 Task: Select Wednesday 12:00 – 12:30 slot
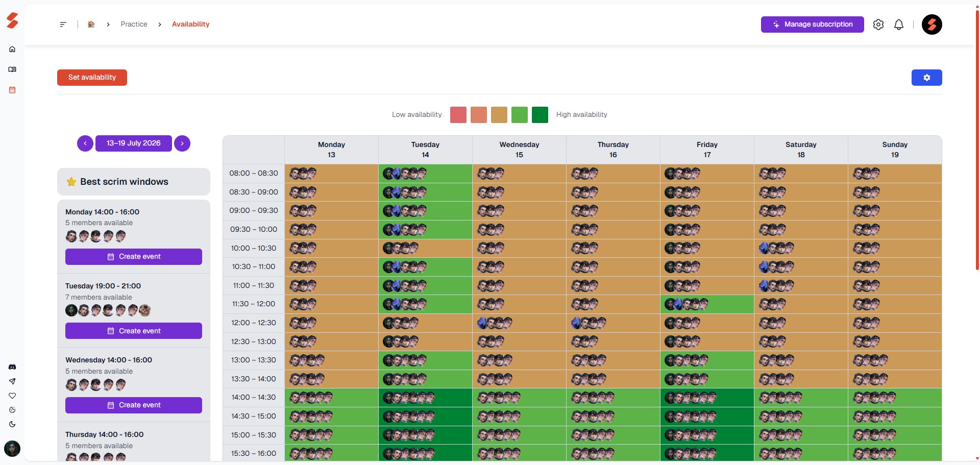pyautogui.click(x=519, y=323)
